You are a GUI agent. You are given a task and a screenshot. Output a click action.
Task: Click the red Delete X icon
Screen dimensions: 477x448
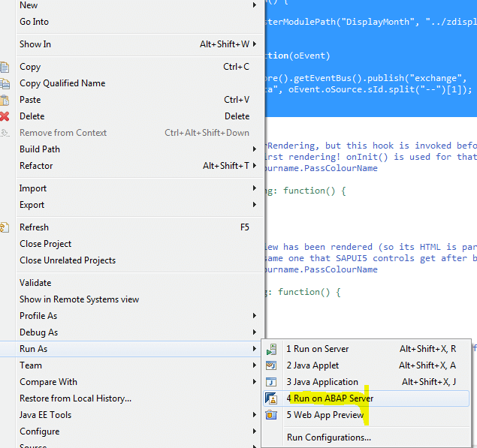(x=5, y=116)
